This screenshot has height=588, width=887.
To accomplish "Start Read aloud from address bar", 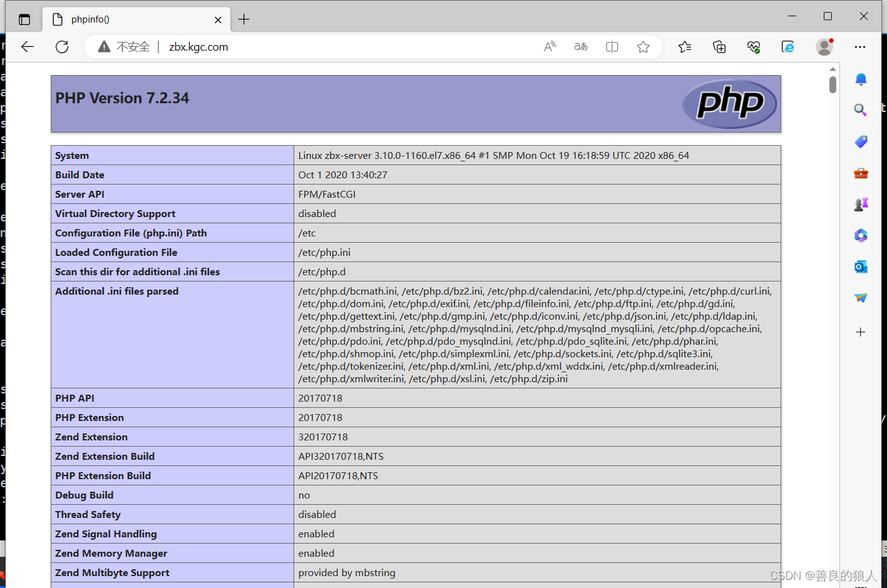I will click(550, 47).
